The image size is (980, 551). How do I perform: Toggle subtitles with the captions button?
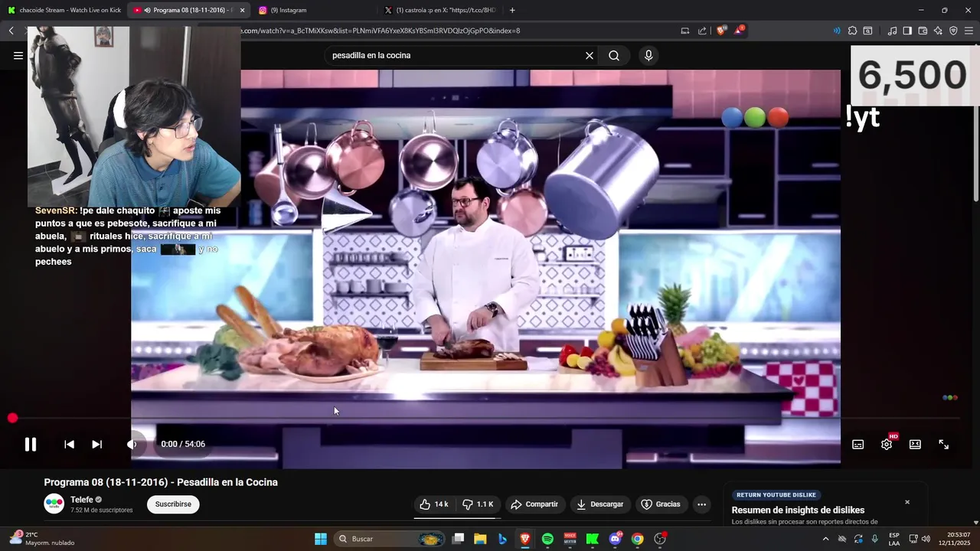click(858, 444)
